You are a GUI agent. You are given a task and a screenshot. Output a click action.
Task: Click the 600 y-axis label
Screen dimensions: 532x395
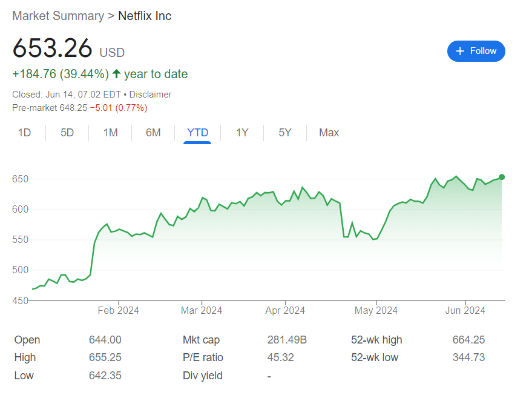pyautogui.click(x=21, y=209)
